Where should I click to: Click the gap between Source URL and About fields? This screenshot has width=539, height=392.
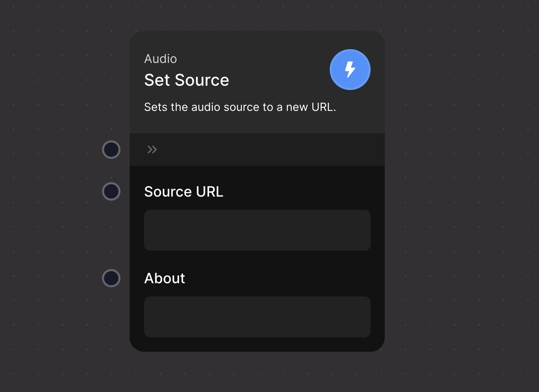pyautogui.click(x=257, y=260)
